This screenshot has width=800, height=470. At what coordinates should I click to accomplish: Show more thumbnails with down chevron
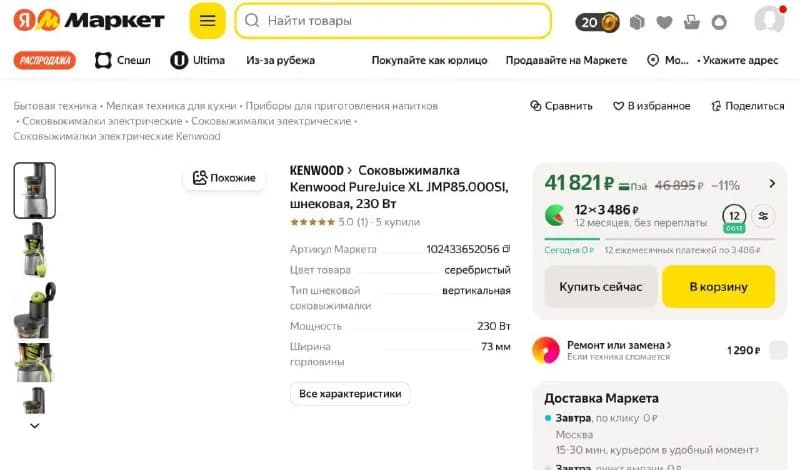point(35,426)
